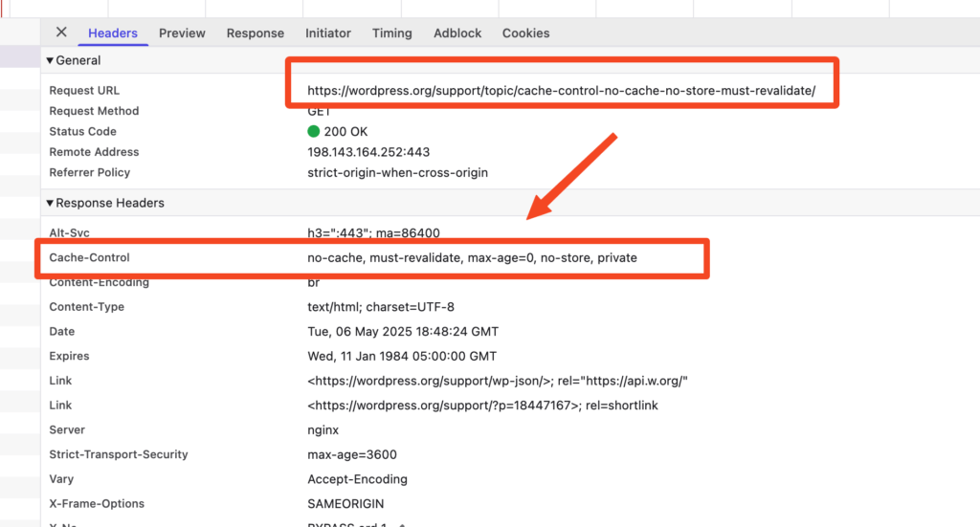
Task: Switch to the Headers tab
Action: 113,33
